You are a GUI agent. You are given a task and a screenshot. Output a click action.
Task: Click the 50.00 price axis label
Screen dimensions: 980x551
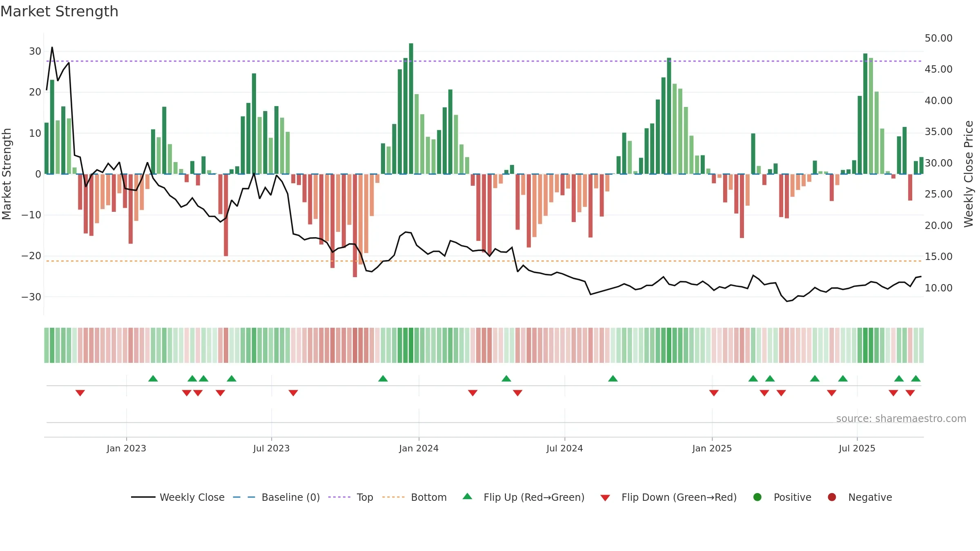point(938,38)
